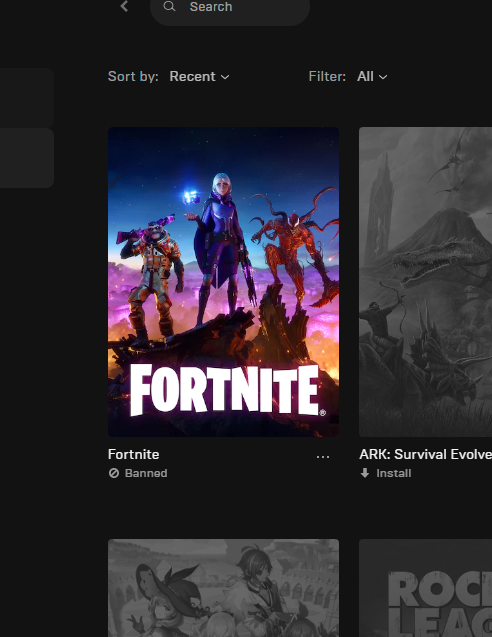Click the Banned status icon
492x637 pixels.
(114, 473)
